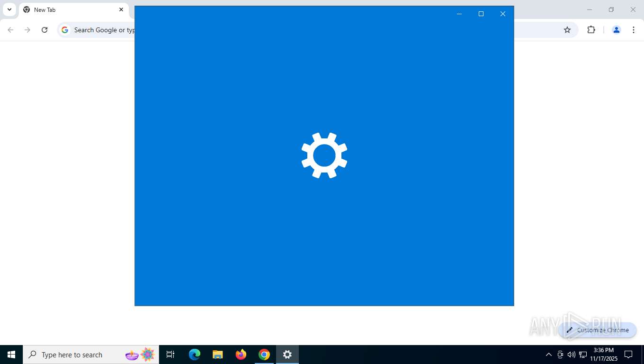The height and width of the screenshot is (364, 644).
Task: Show hidden system tray icons
Action: pos(549,355)
